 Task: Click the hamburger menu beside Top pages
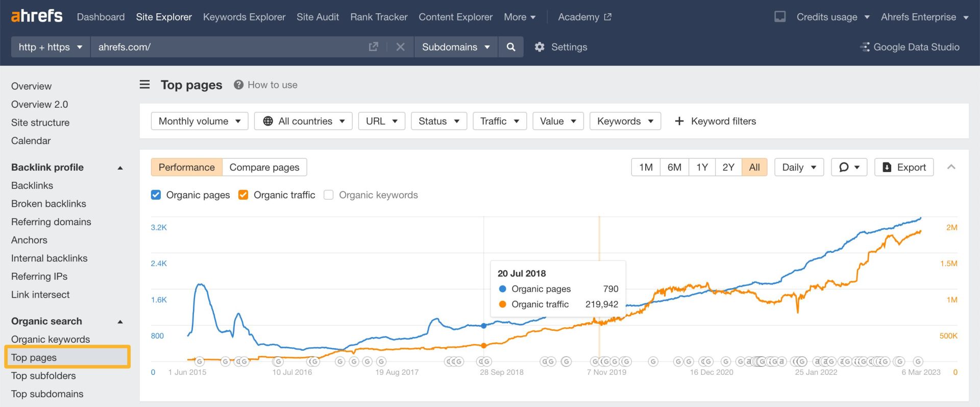click(145, 85)
